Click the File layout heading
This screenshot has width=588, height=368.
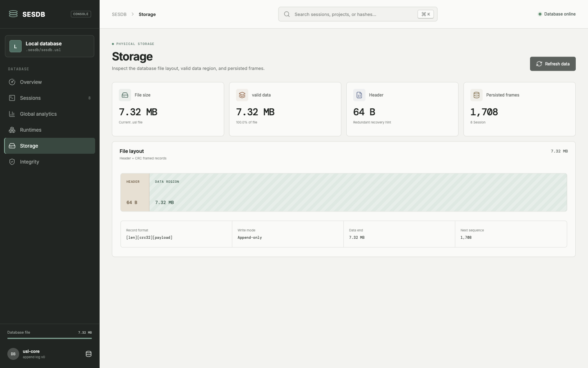click(x=131, y=151)
